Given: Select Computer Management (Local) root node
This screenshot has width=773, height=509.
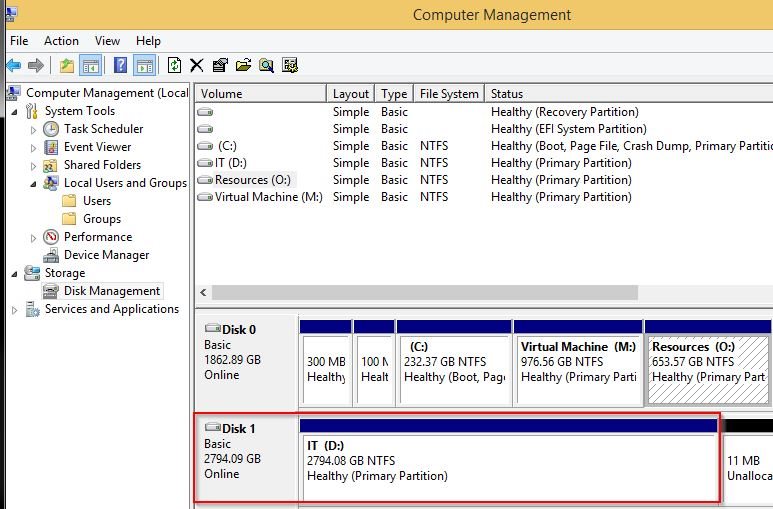Looking at the screenshot, I should 107,93.
